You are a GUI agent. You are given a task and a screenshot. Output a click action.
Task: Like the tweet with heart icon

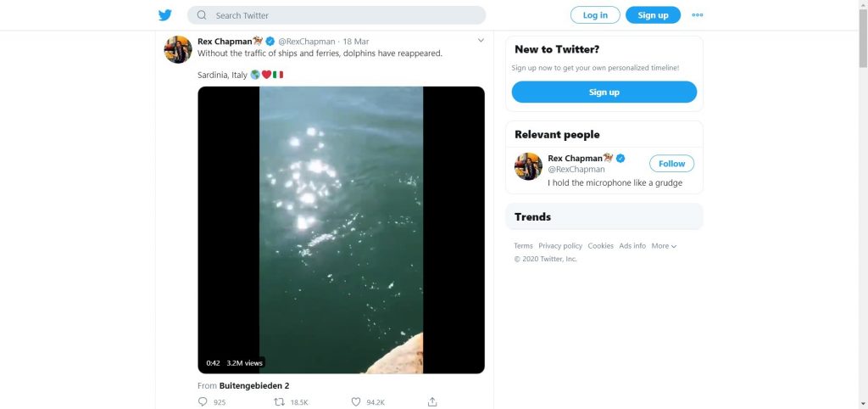tap(356, 401)
